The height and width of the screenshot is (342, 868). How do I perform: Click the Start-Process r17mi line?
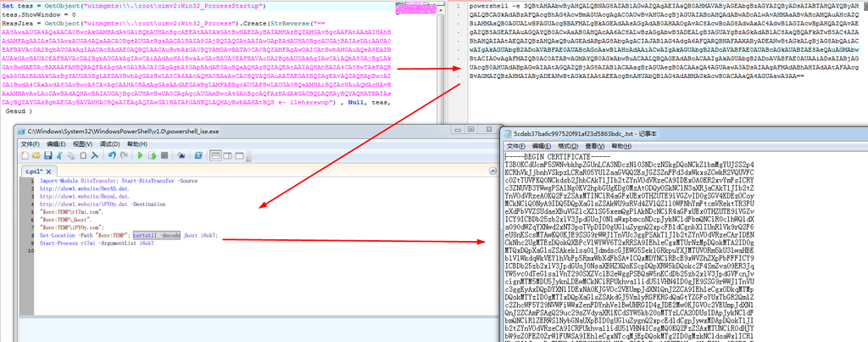97,244
